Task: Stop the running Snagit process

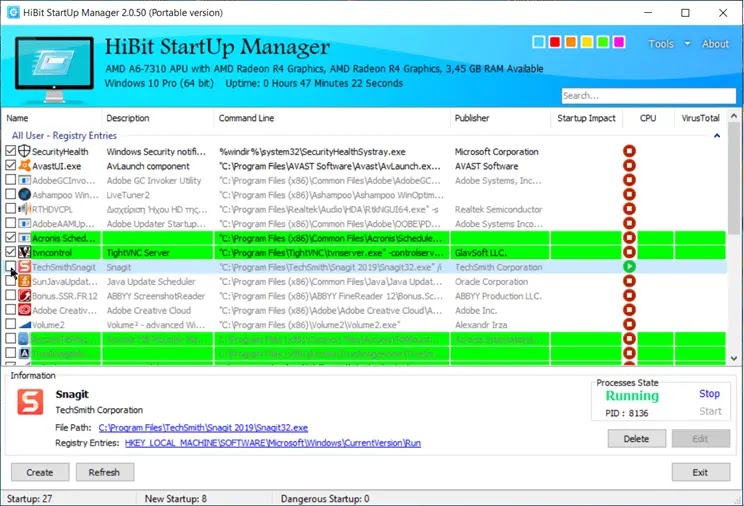Action: [x=709, y=394]
